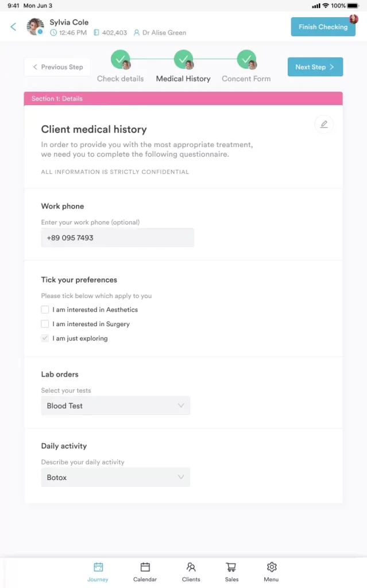Click the Finish Checking button
Image resolution: width=367 pixels, height=588 pixels.
tap(323, 26)
